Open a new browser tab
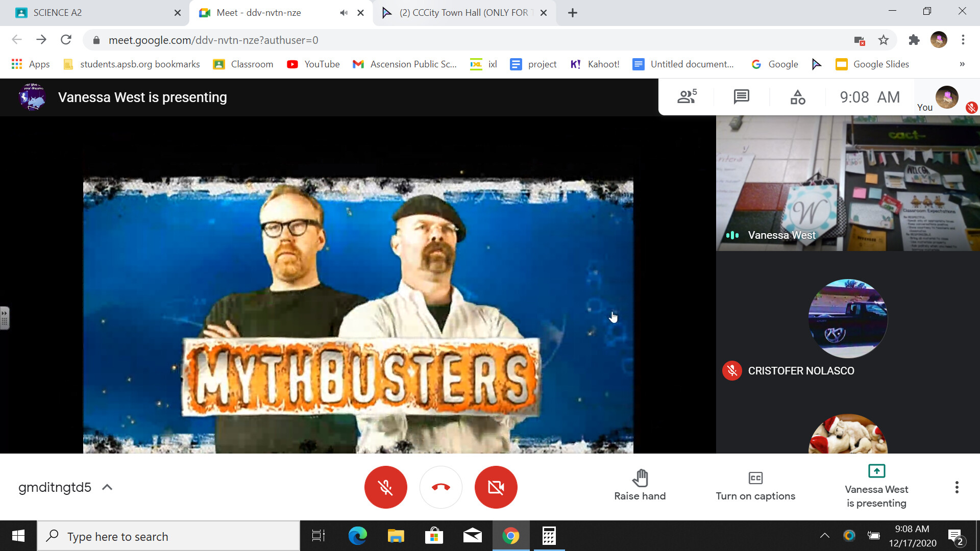Image resolution: width=980 pixels, height=551 pixels. point(573,13)
